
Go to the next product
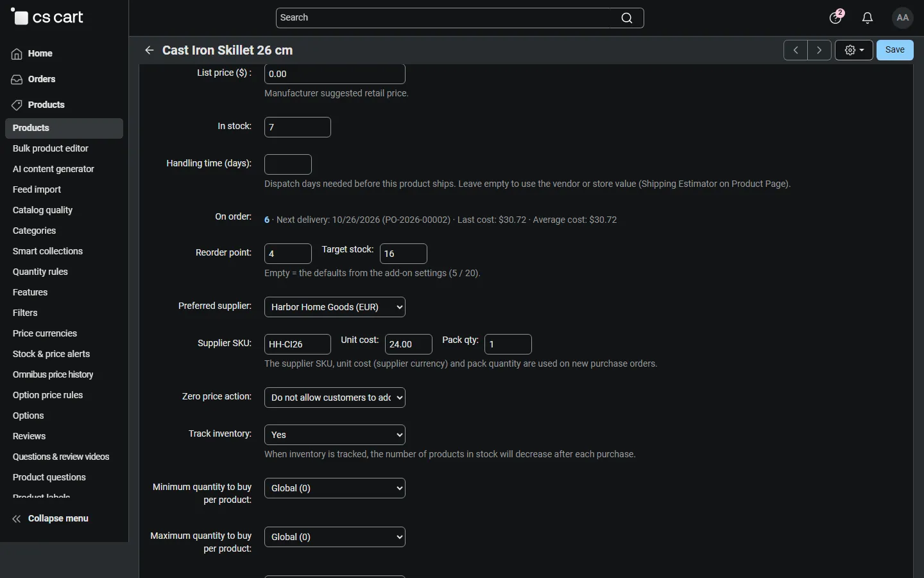819,50
